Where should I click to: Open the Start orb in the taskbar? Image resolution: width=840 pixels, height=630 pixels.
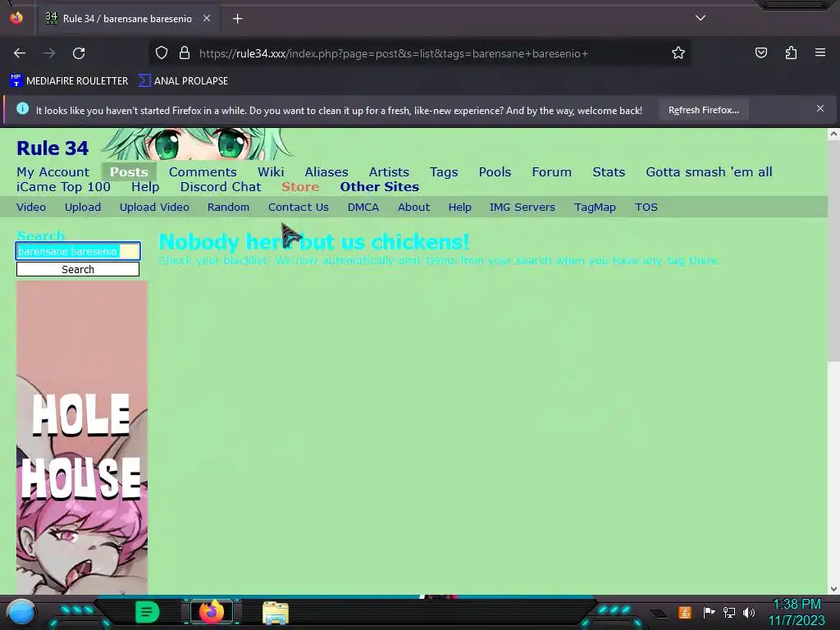click(x=21, y=613)
